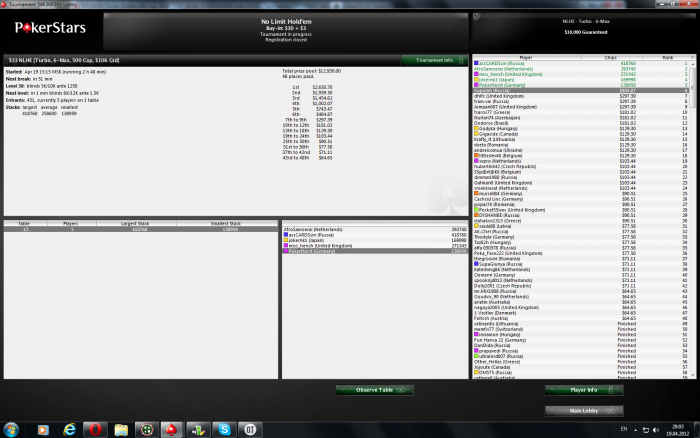Select dhlfc (United Kingdom) in ranking list
The image size is (700, 438).
[x=582, y=96]
